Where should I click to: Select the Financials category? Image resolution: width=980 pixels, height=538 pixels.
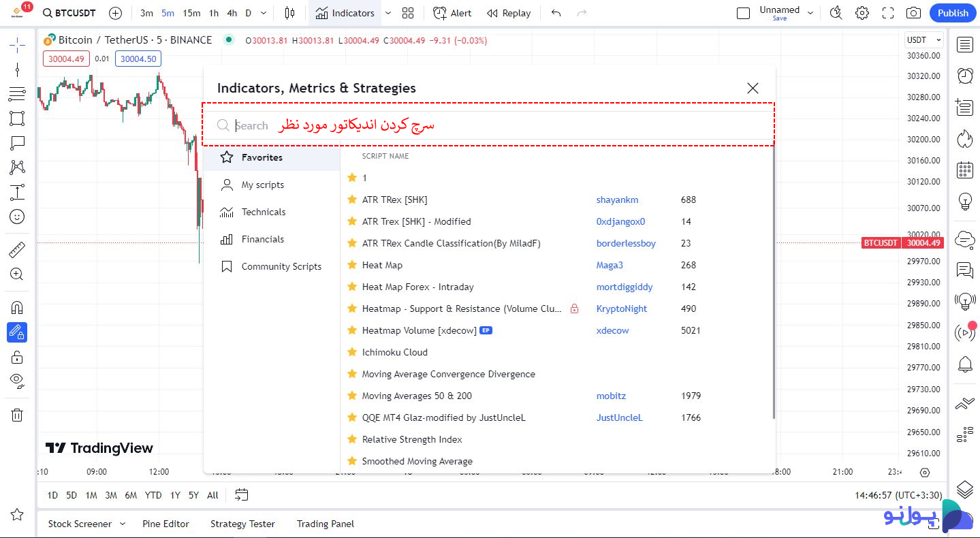click(272, 239)
